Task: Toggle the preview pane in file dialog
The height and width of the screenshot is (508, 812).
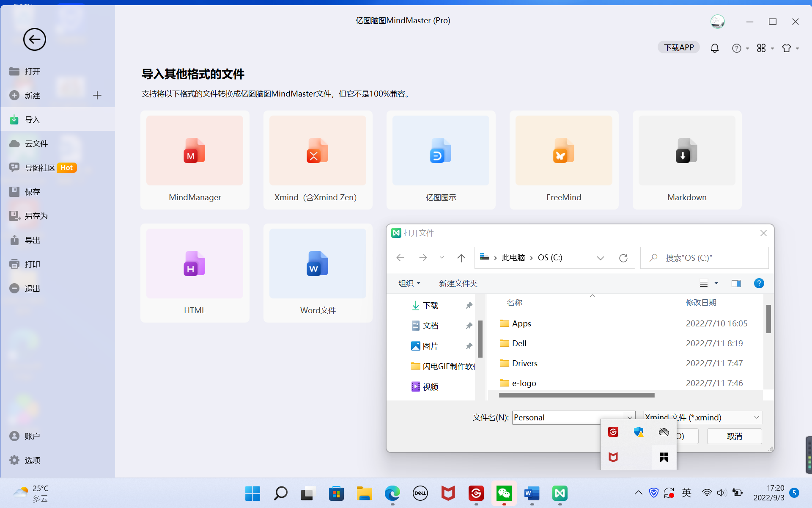Action: click(736, 283)
